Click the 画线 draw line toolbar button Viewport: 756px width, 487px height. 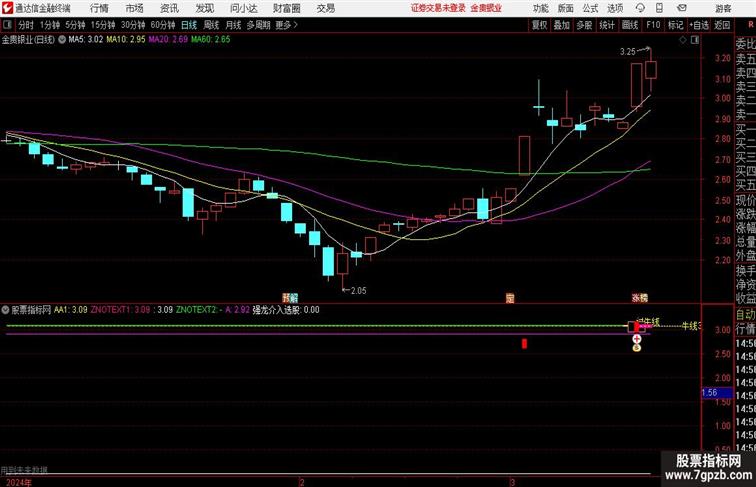click(x=630, y=25)
